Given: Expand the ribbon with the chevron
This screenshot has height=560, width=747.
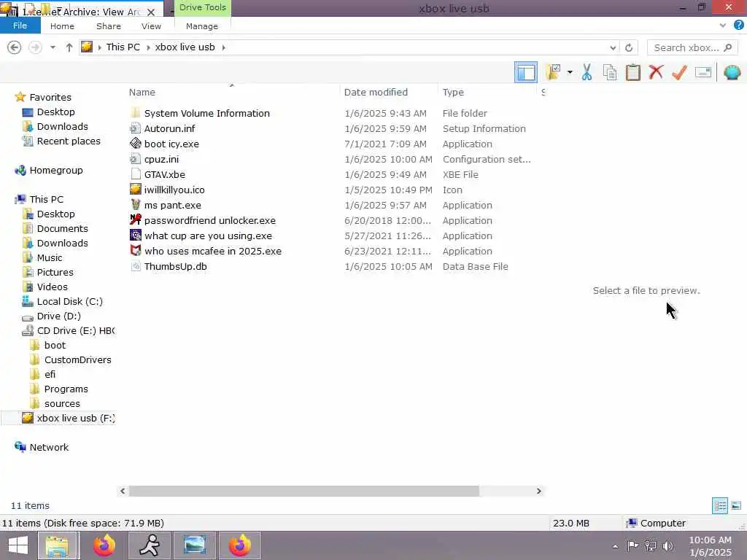Looking at the screenshot, I should pyautogui.click(x=723, y=26).
